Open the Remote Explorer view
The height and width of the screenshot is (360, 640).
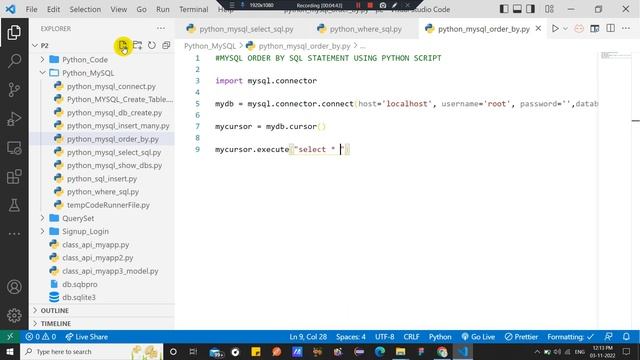pyautogui.click(x=14, y=148)
